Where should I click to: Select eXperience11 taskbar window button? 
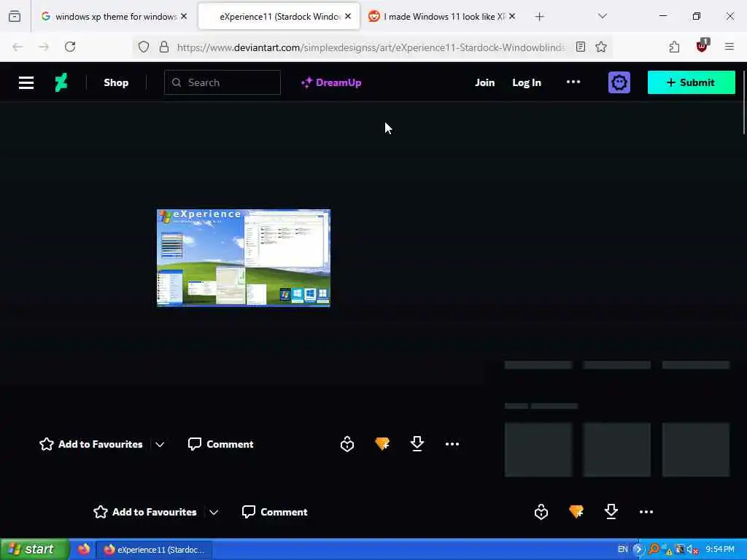155,550
